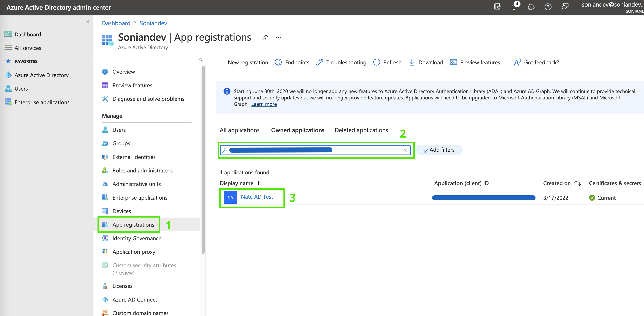Open the Nate AD Test application
Viewport: 644px width, 316px height.
coord(257,197)
